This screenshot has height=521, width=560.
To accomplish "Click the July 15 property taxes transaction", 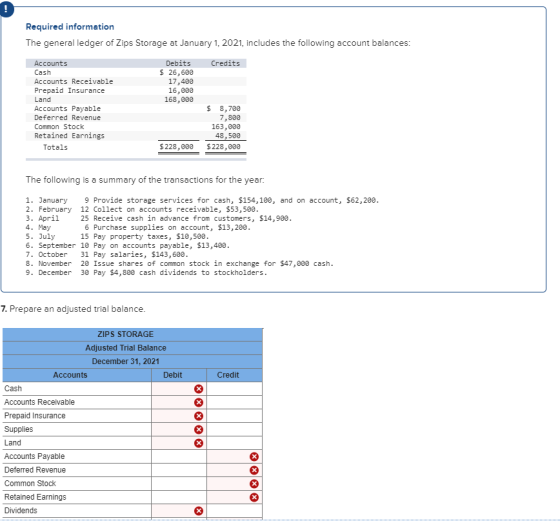I will point(118,236).
